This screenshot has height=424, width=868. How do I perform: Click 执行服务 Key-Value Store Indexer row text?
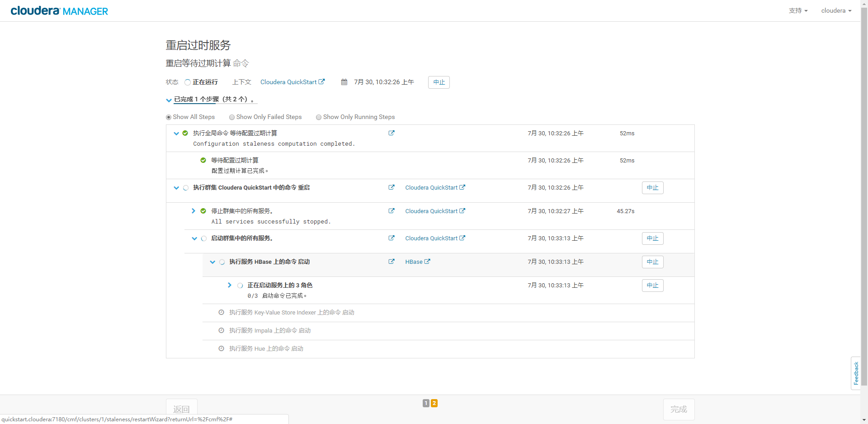[292, 312]
